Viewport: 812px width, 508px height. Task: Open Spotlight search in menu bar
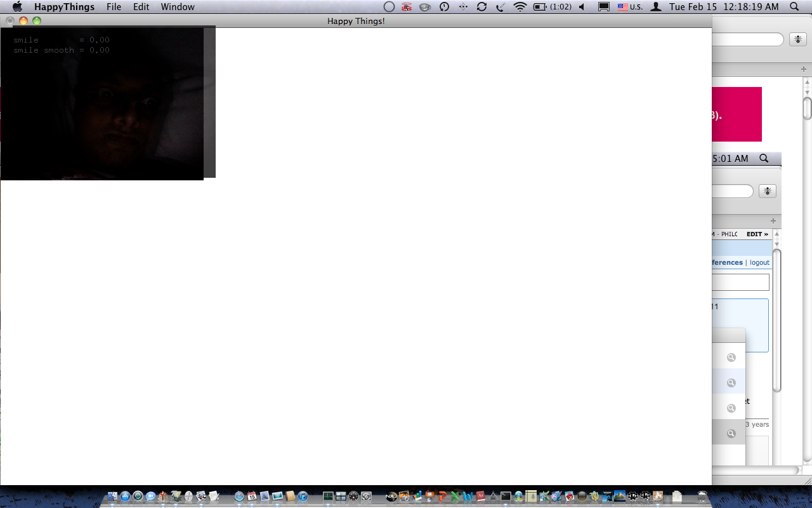click(x=794, y=7)
